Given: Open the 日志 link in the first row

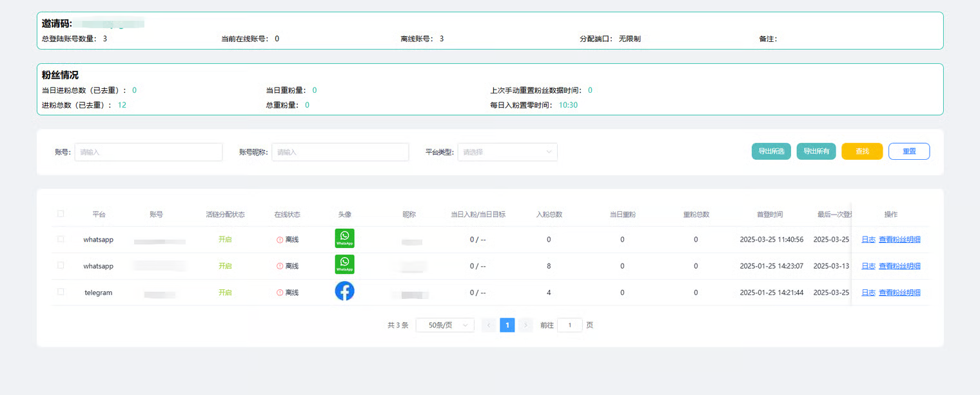Looking at the screenshot, I should pyautogui.click(x=868, y=240).
